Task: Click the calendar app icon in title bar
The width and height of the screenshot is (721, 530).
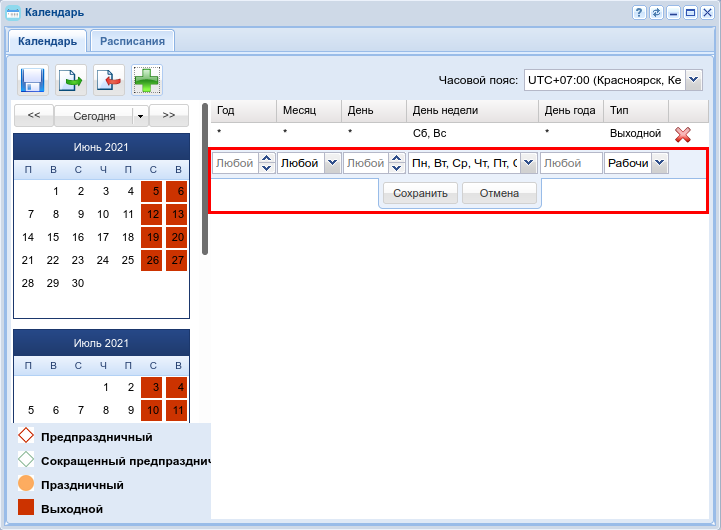Action: point(13,13)
